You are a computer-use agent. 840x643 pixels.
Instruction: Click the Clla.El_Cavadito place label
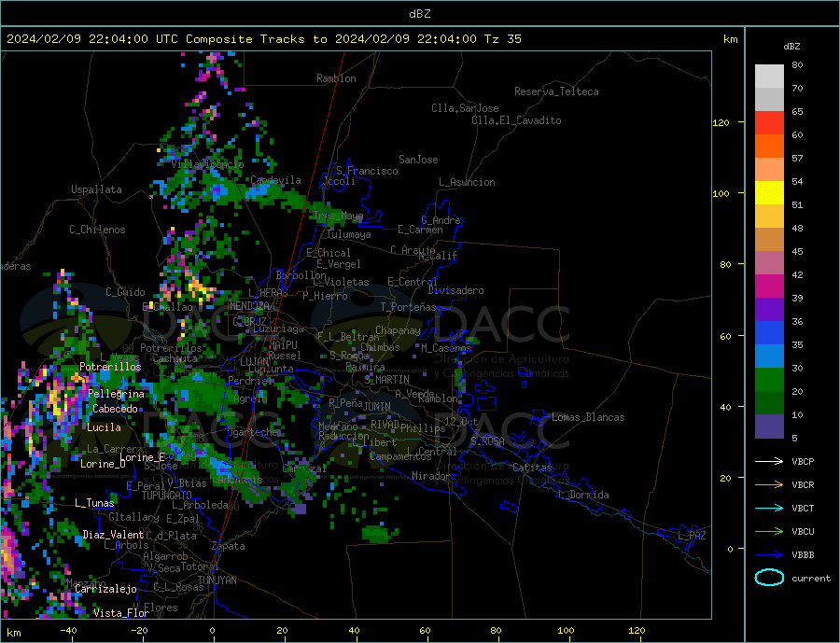coord(516,120)
